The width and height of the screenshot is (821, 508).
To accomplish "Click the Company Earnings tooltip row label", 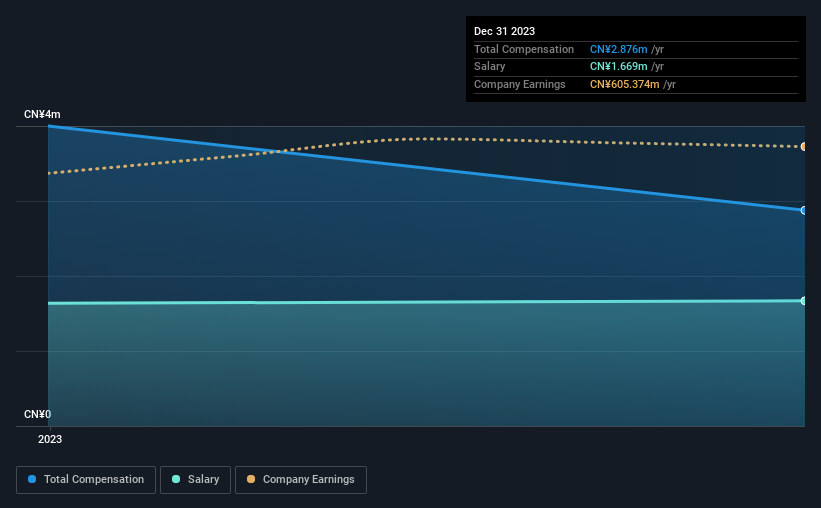I will pos(519,84).
